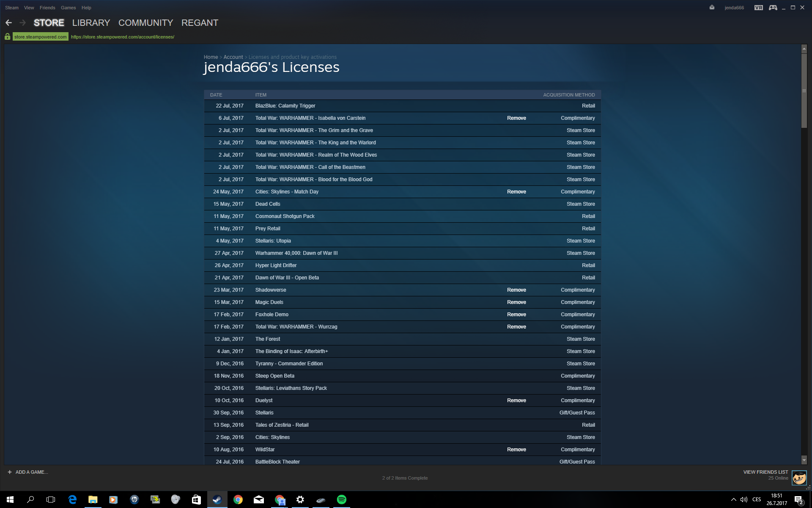Show hidden system tray icons chevron
Viewport: 812px width, 508px height.
(x=733, y=500)
